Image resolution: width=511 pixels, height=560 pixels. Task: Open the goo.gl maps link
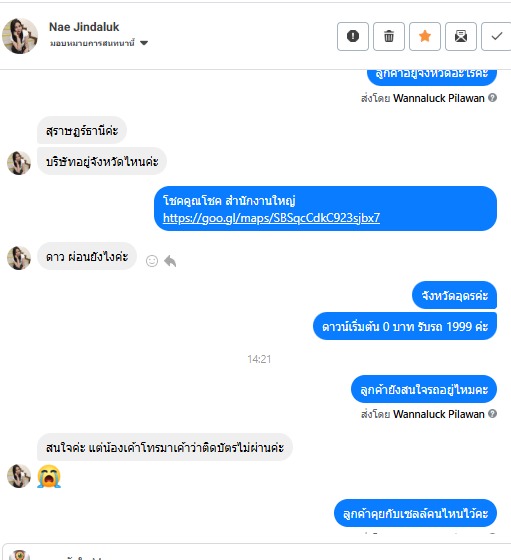271,218
